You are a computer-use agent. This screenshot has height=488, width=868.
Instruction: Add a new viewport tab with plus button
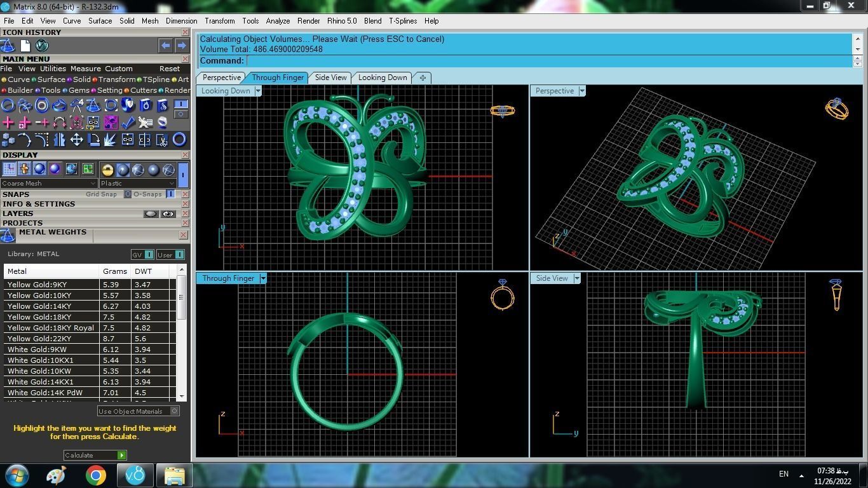[423, 78]
